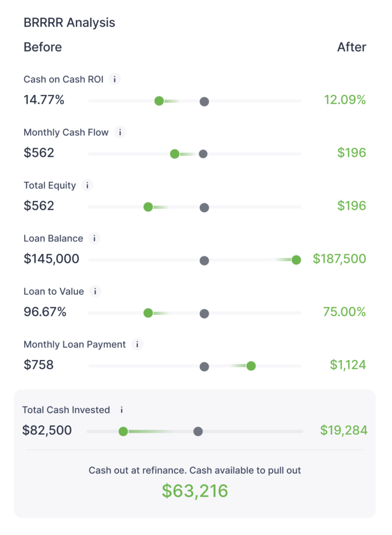Screen dimensions: 392x535
Task: Show info for Loan Balance
Action: (x=95, y=238)
